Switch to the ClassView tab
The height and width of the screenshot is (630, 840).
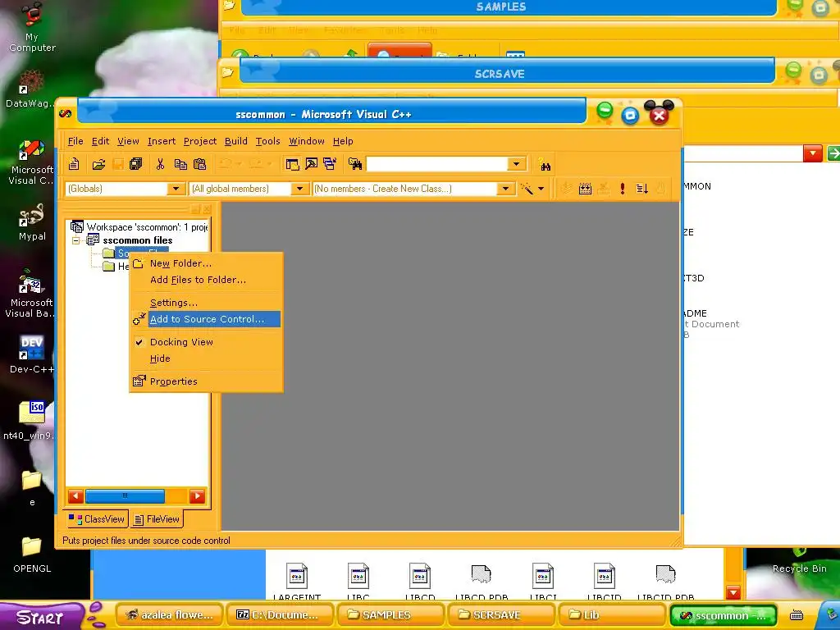point(97,519)
